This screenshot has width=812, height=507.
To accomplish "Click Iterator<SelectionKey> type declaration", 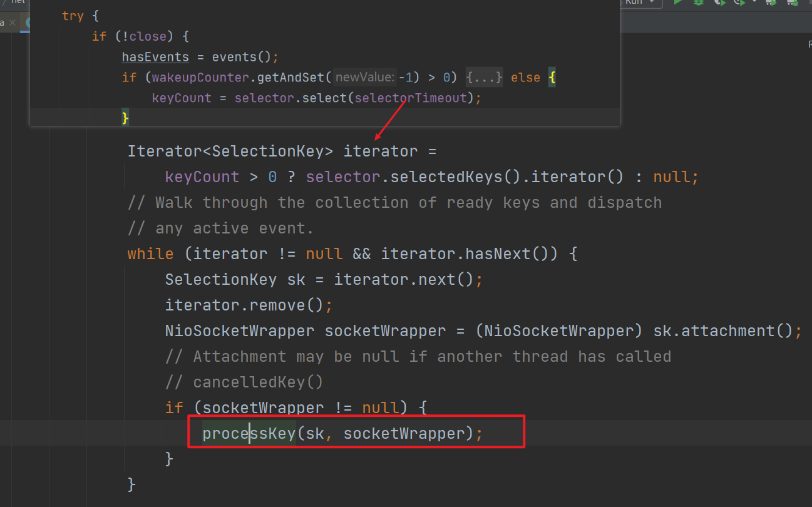I will [230, 151].
